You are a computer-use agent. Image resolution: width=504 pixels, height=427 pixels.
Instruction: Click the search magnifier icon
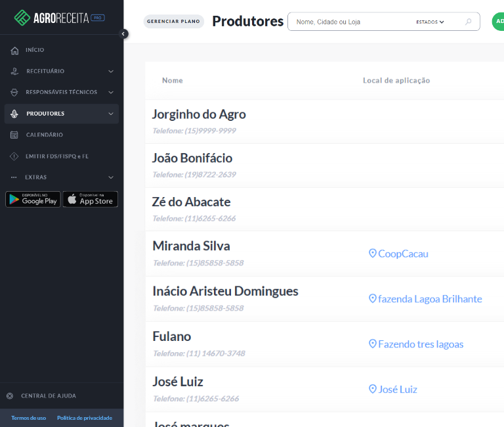click(x=468, y=22)
